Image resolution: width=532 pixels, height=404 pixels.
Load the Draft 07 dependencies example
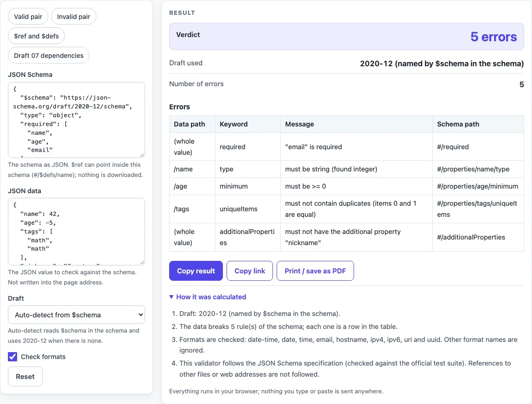(x=49, y=55)
